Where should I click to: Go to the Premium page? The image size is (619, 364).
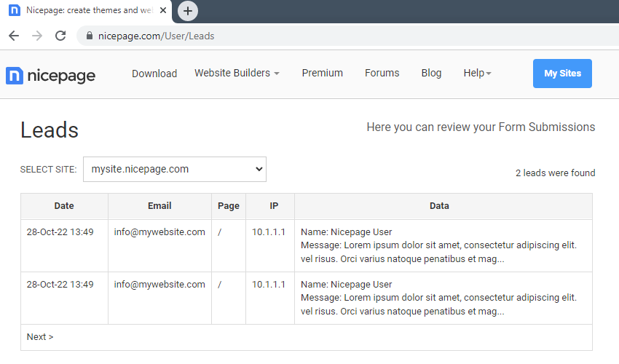tap(323, 73)
